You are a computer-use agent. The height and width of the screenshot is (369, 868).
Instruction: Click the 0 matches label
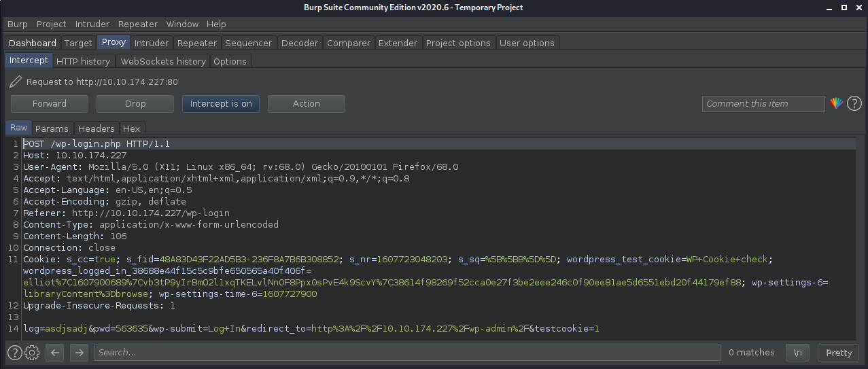(752, 352)
